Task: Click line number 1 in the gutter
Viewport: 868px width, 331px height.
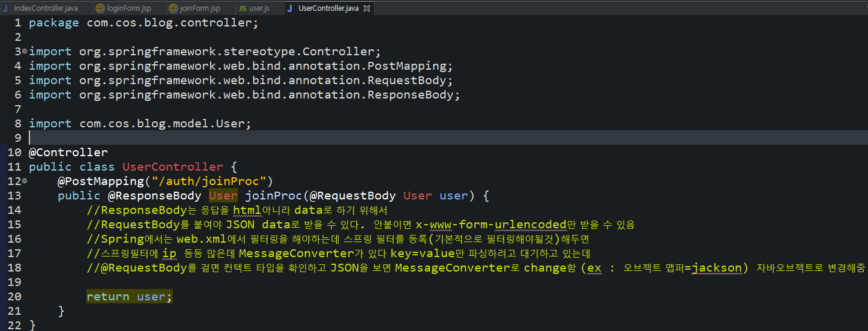Action: coord(17,23)
